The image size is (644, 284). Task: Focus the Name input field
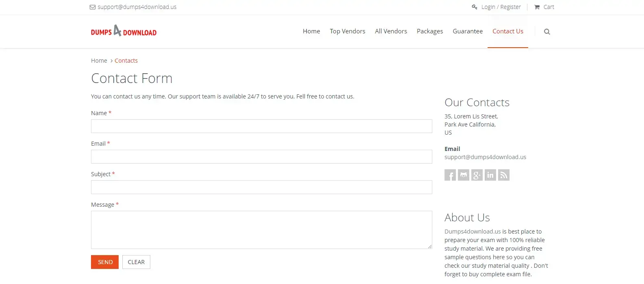[261, 126]
